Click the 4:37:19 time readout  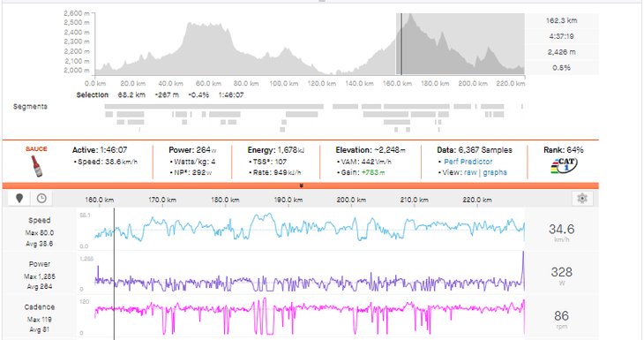click(x=561, y=36)
